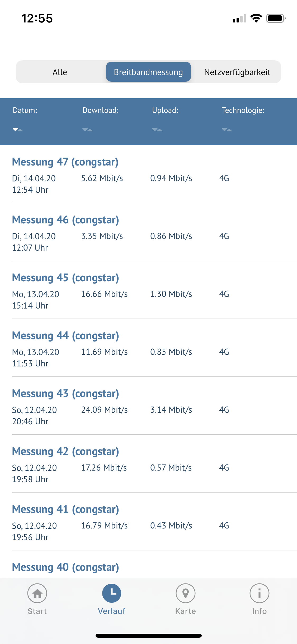Tap the cellular signal bars icon
297x644 pixels.
click(x=239, y=19)
